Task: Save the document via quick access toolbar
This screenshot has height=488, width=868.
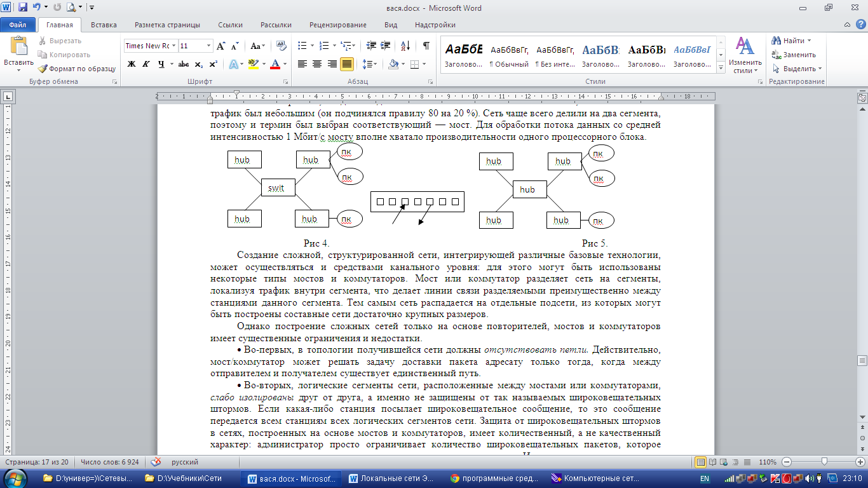Action: [x=23, y=8]
